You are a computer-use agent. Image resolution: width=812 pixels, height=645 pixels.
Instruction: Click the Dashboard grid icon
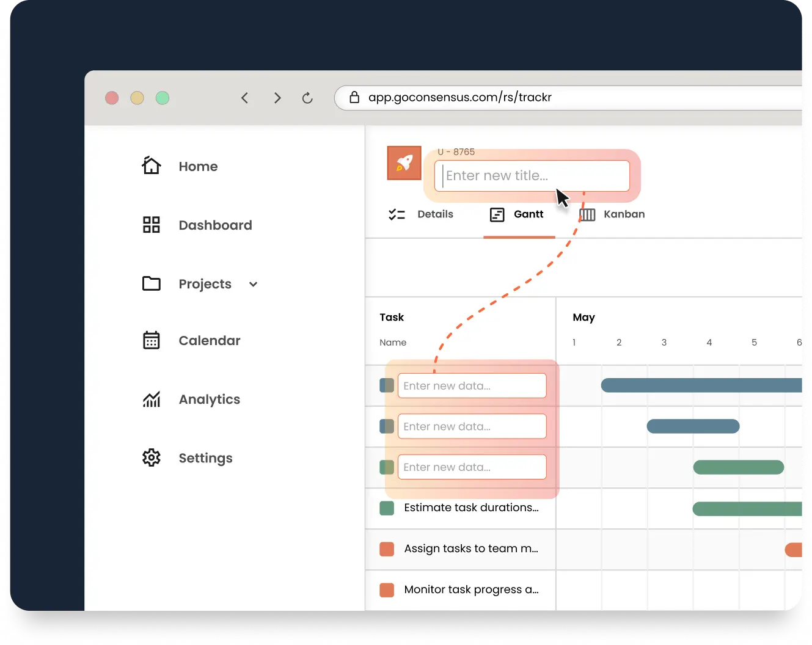(152, 225)
